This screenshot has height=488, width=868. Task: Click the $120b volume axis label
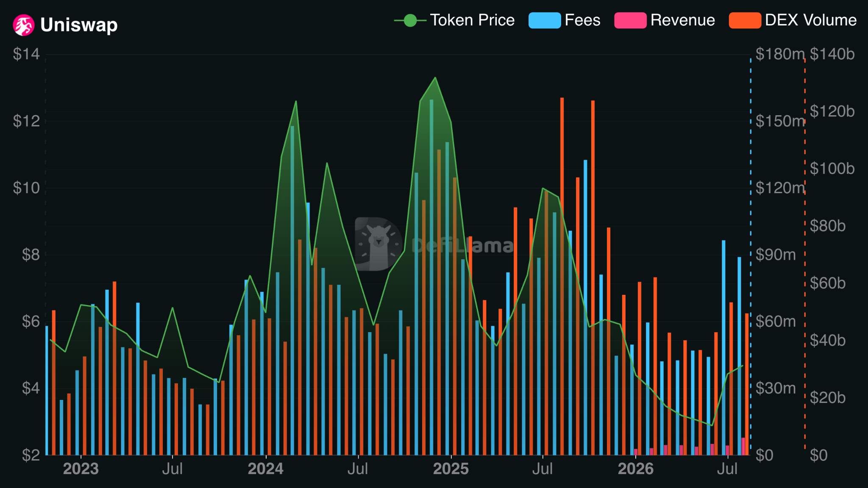pos(832,111)
